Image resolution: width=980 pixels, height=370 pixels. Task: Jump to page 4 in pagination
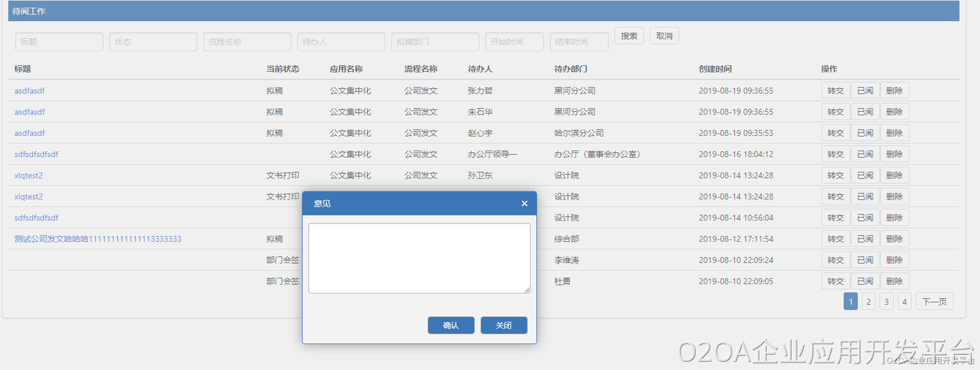point(904,301)
